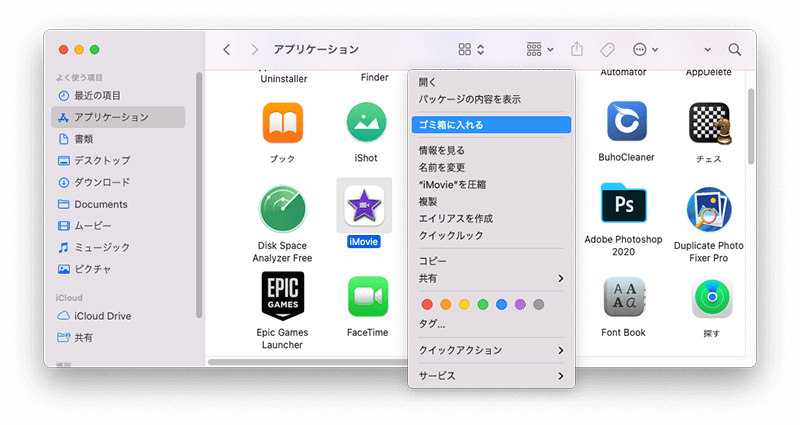The width and height of the screenshot is (800, 425).
Task: Go back with the left chevron
Action: point(227,49)
